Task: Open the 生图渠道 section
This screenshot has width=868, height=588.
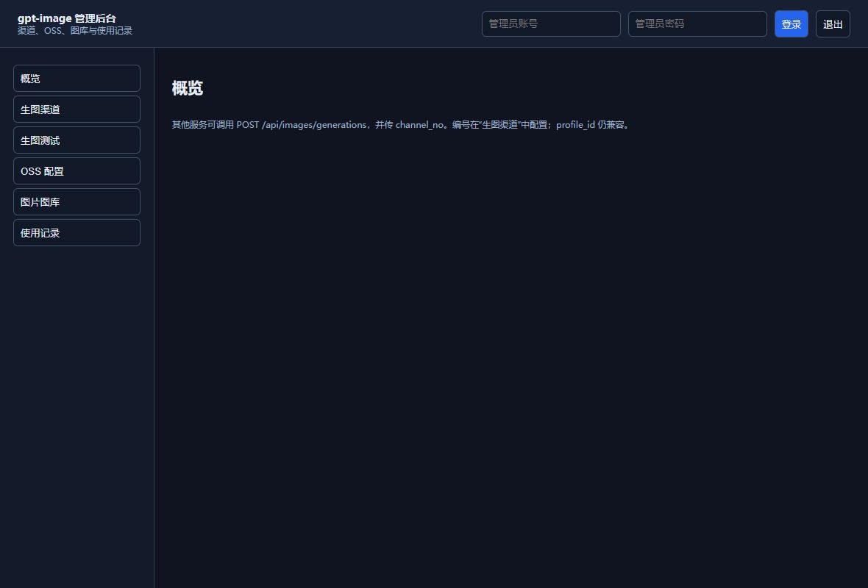Action: (77, 110)
